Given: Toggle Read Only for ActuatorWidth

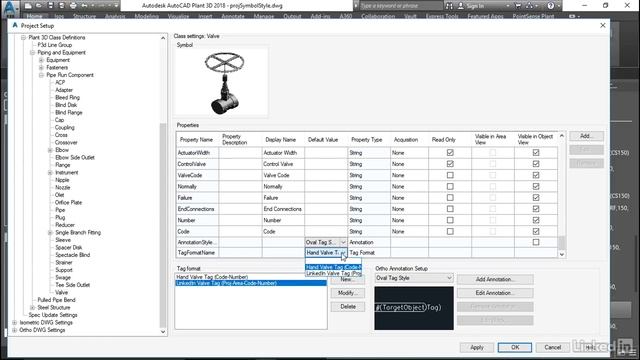Looking at the screenshot, I should 450,153.
